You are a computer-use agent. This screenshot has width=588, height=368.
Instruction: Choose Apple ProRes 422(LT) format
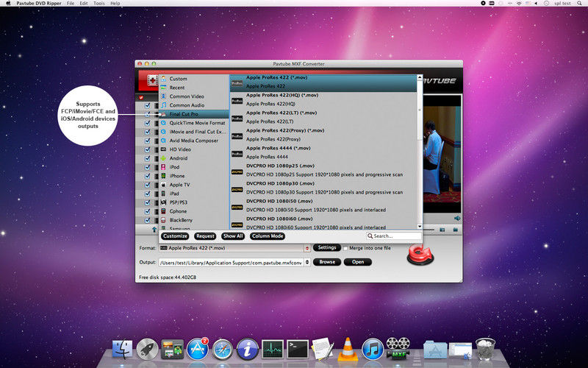(323, 117)
